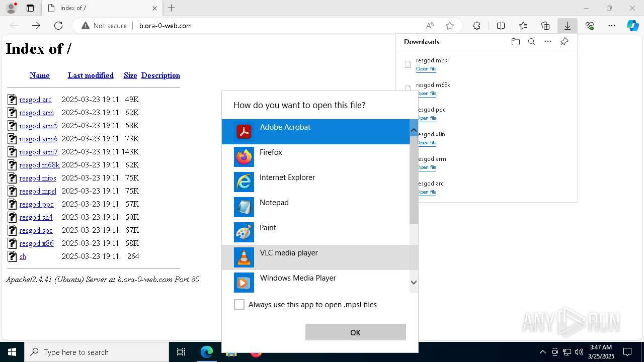Download resgod.arm file link
The width and height of the screenshot is (644, 362).
point(36,113)
